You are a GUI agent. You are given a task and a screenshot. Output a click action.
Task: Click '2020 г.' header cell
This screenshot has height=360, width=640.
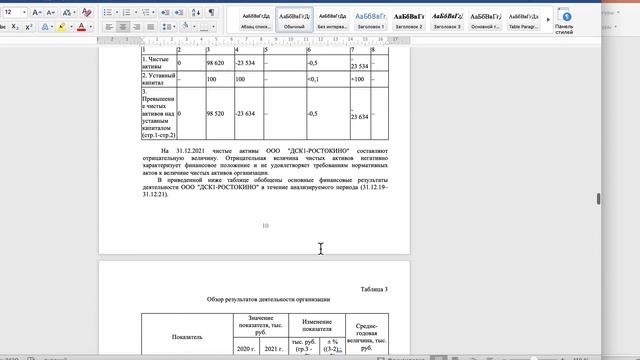[x=246, y=349]
